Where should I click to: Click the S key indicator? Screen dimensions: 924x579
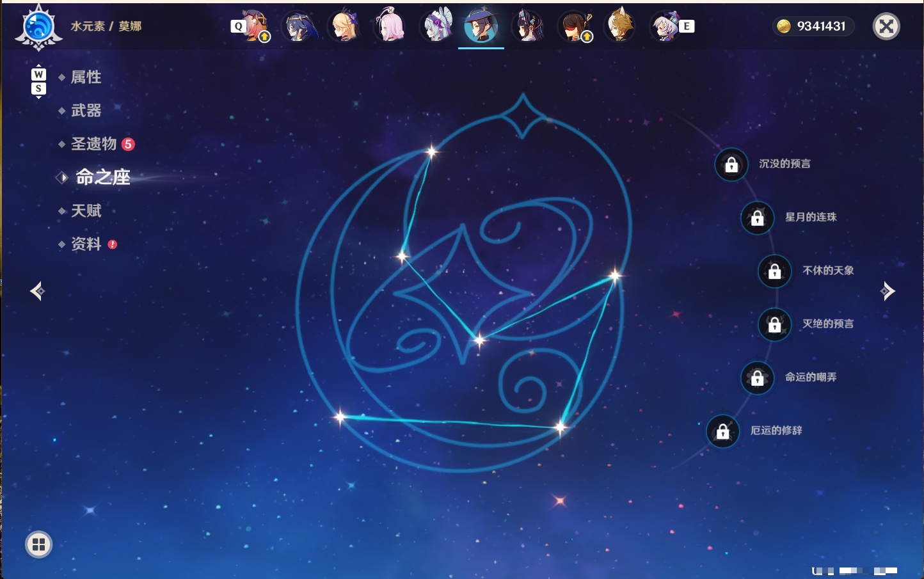[38, 88]
